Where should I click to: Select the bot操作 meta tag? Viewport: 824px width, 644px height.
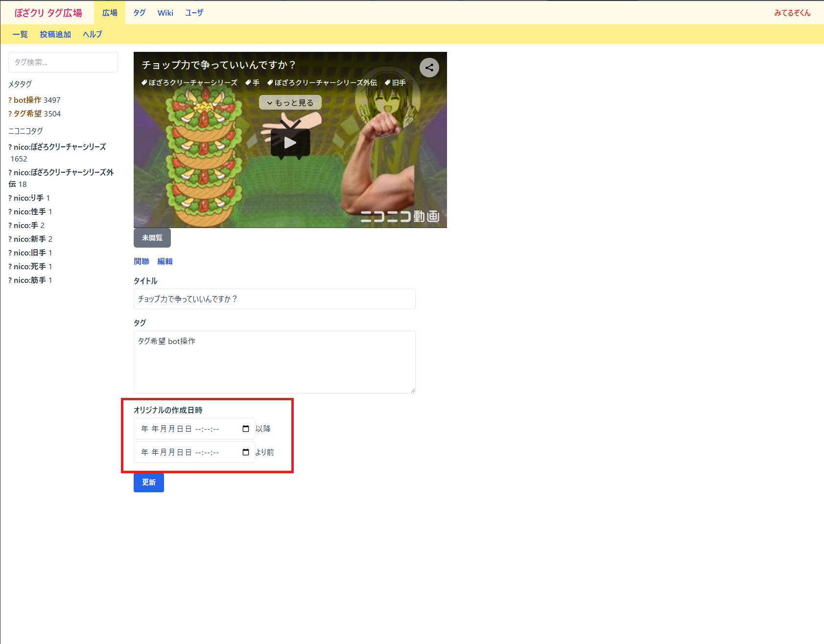coord(27,100)
